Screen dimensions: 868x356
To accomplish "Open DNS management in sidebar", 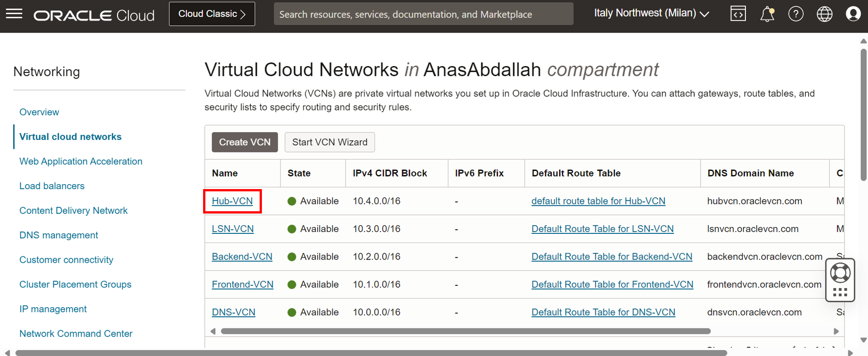I will [x=59, y=235].
